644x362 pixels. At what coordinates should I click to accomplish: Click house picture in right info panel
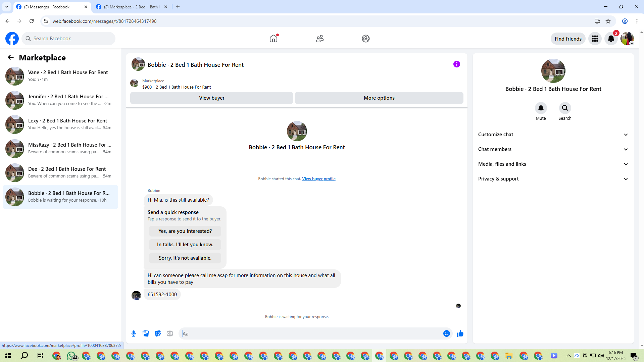553,71
